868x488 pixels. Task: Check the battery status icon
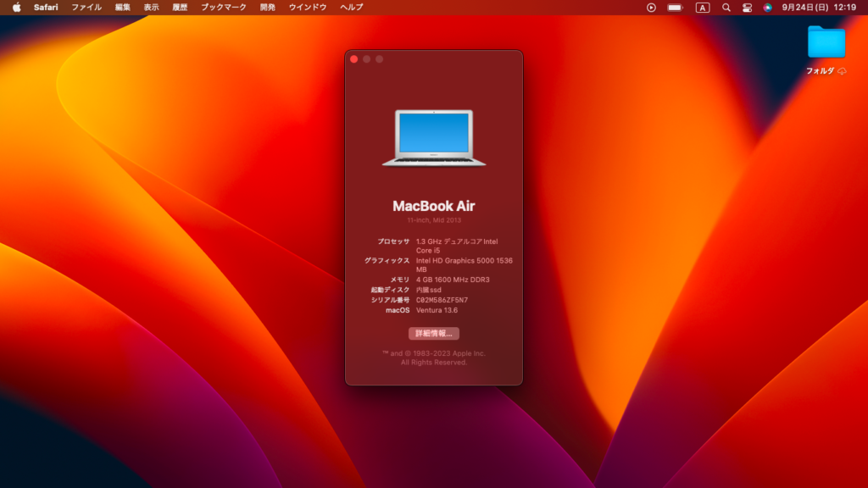676,7
